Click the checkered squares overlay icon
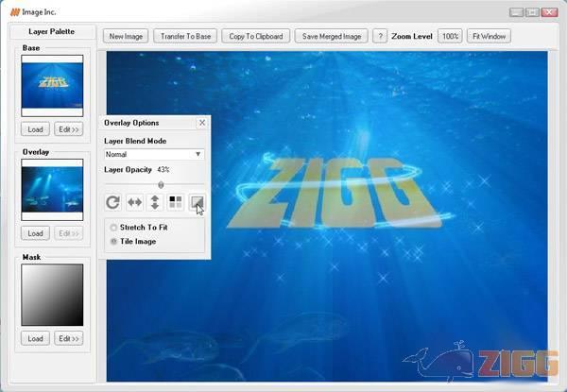This screenshot has width=567, height=392. coord(176,202)
